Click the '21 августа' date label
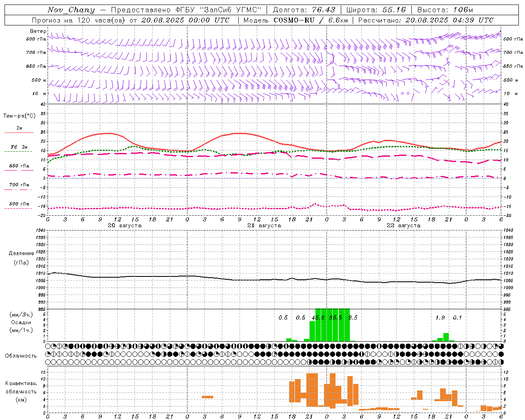Viewport: 525px width, 420px height. [264, 226]
